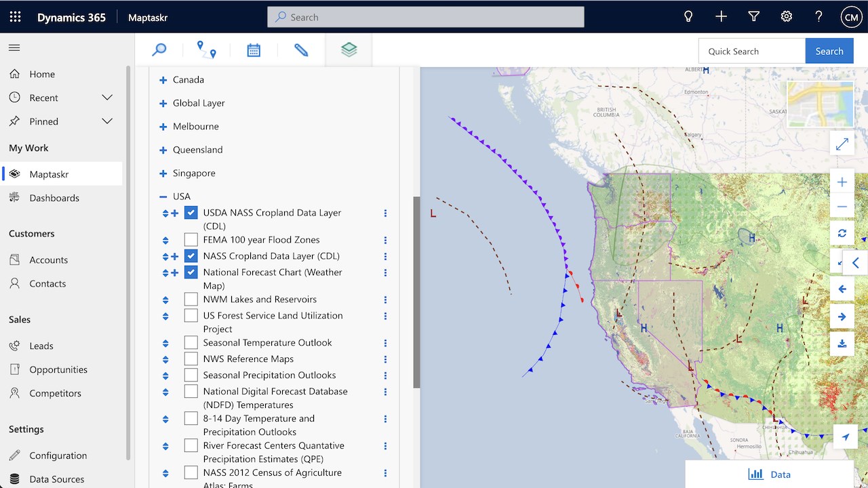Expand the Queensland layer group

click(163, 150)
